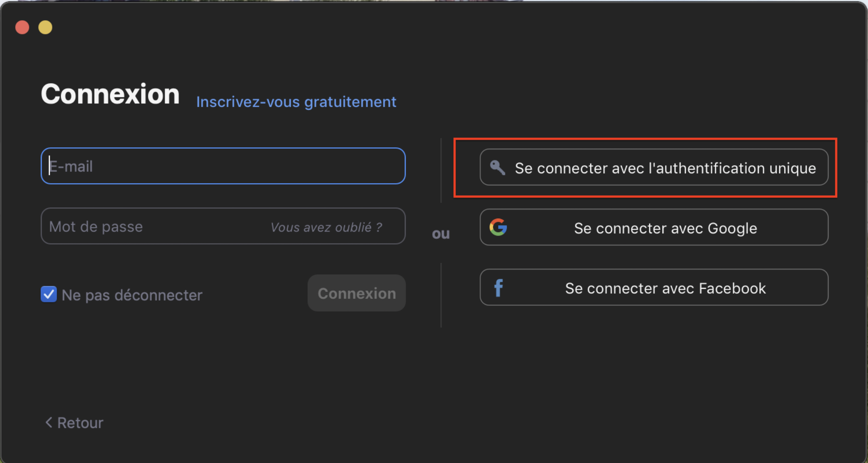868x463 pixels.
Task: Close the window with the red button
Action: [x=22, y=27]
